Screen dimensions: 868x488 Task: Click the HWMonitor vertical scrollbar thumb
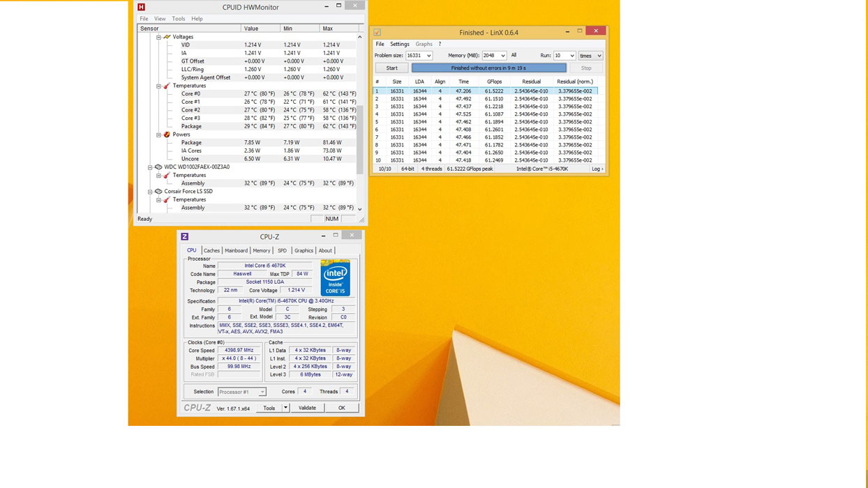pyautogui.click(x=360, y=139)
